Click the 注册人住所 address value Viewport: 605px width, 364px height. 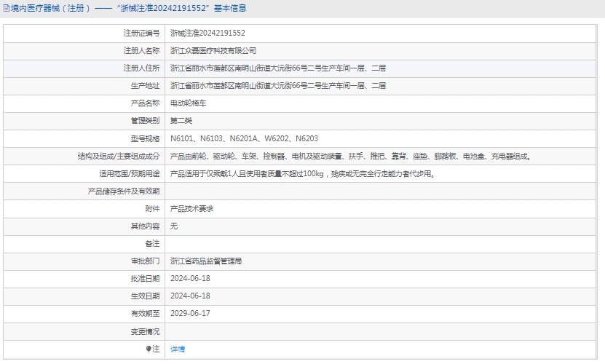[x=278, y=68]
